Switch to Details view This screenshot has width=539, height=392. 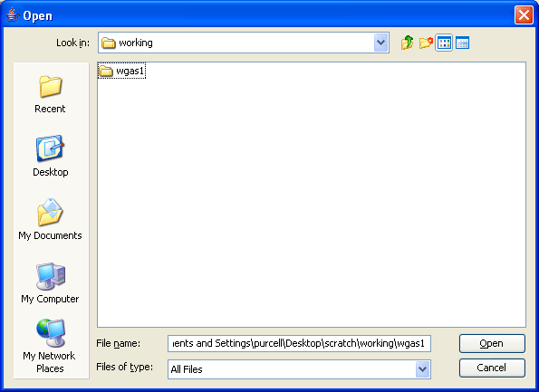462,43
